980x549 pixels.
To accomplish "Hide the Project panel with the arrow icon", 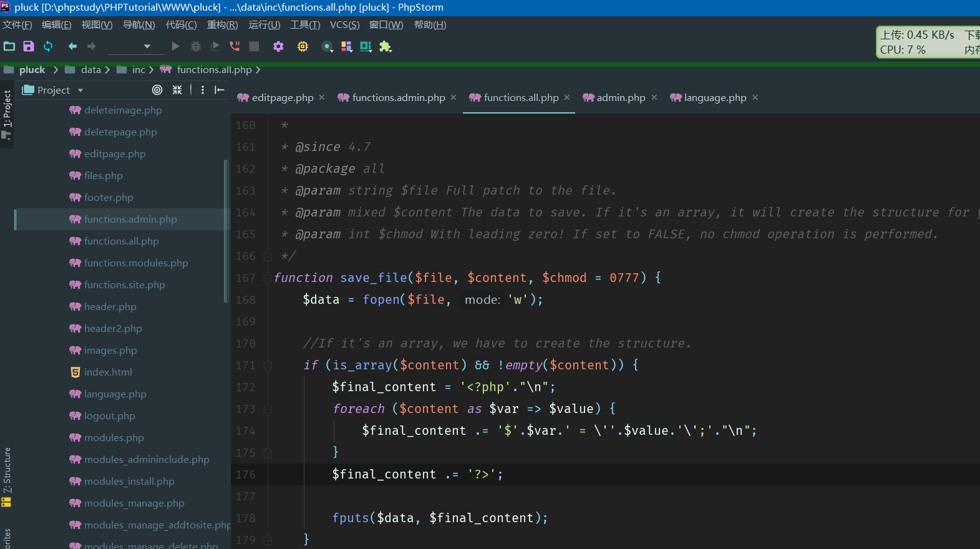I will coord(220,90).
